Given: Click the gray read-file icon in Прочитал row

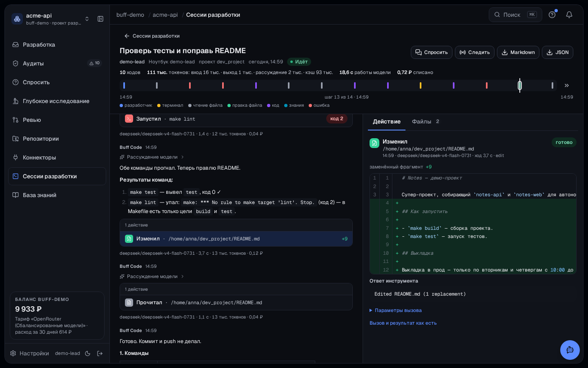Looking at the screenshot, I should 129,303.
